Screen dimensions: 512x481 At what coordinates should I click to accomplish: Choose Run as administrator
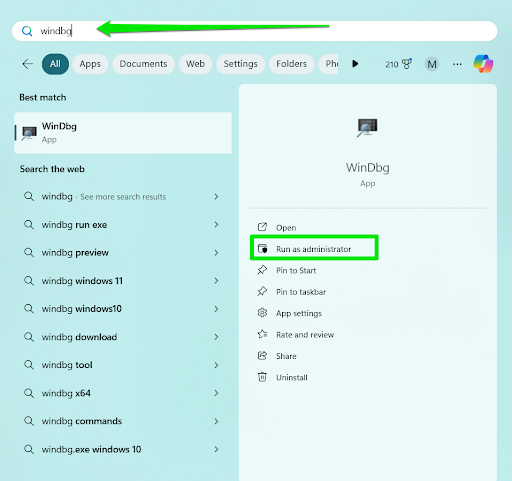pyautogui.click(x=314, y=249)
